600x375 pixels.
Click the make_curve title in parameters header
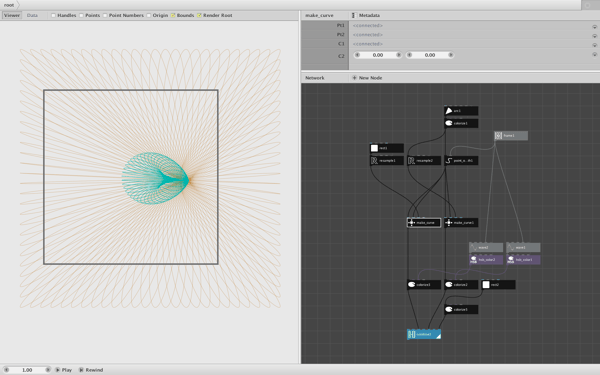pyautogui.click(x=319, y=15)
